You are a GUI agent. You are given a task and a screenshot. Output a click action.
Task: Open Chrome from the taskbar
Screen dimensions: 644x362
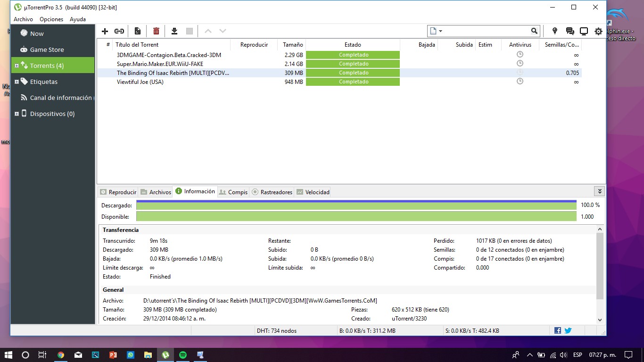[x=61, y=354]
